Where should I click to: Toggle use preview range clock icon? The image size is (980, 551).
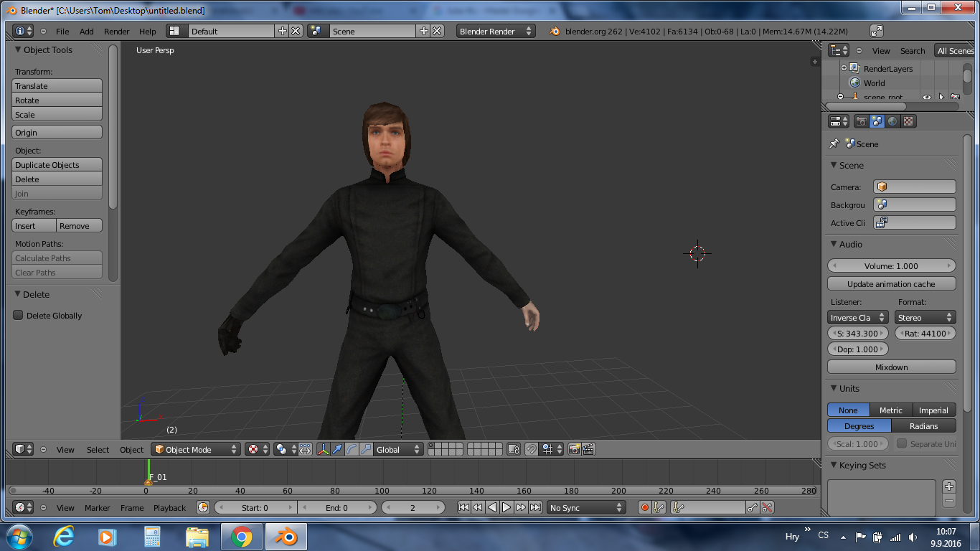point(203,507)
